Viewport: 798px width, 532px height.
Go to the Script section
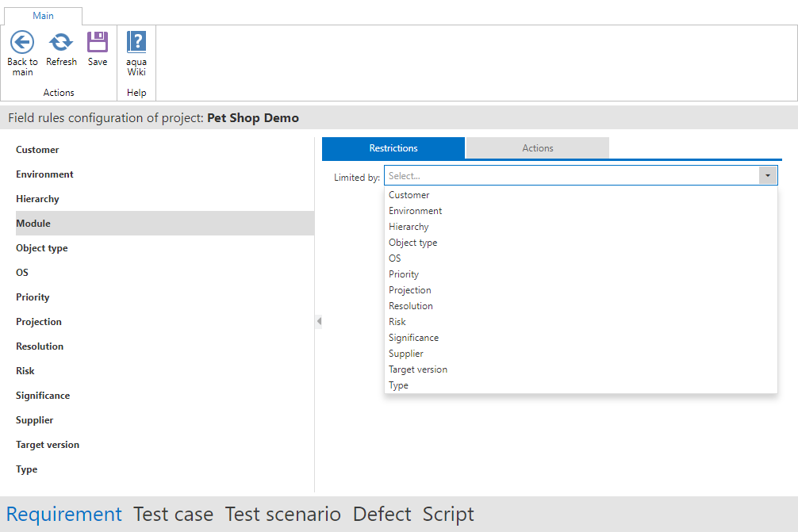click(448, 515)
